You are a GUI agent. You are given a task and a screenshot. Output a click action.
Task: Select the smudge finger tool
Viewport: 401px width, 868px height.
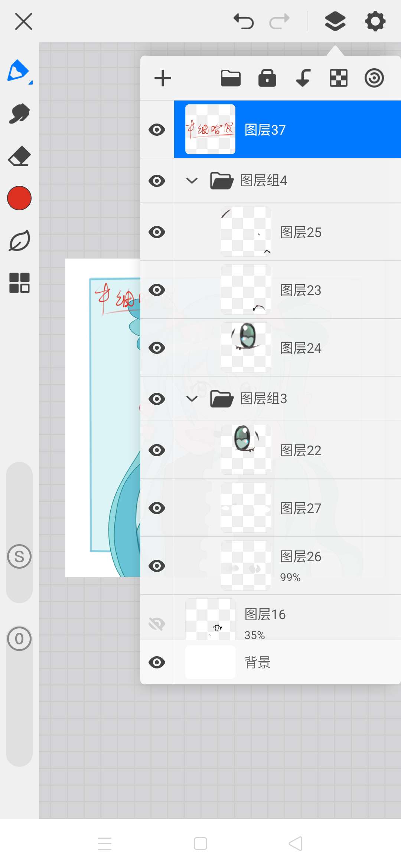pyautogui.click(x=19, y=114)
